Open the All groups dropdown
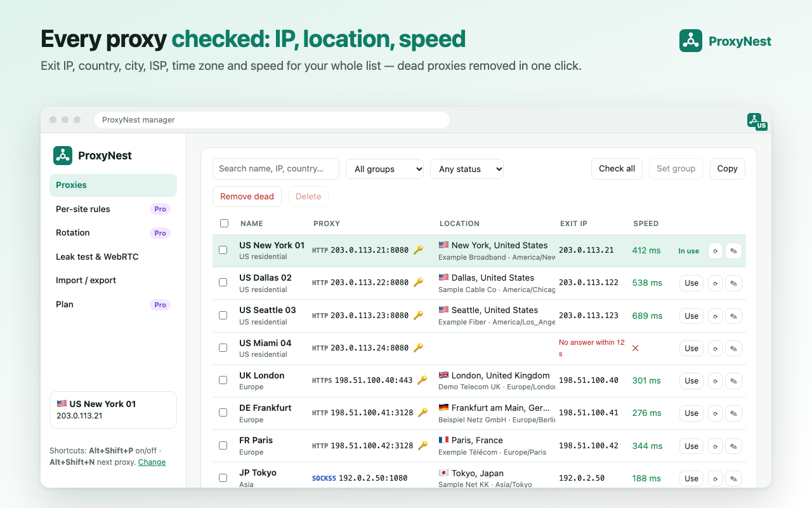Screen dimensions: 812x508 tap(384, 169)
